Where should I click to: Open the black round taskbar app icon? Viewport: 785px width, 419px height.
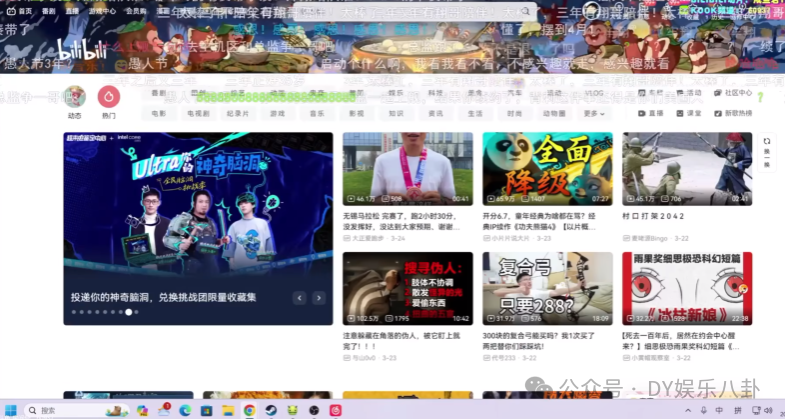pyautogui.click(x=314, y=410)
